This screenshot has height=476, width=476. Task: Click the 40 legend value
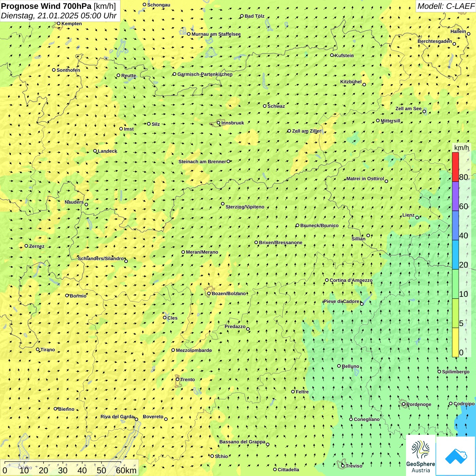tap(463, 236)
